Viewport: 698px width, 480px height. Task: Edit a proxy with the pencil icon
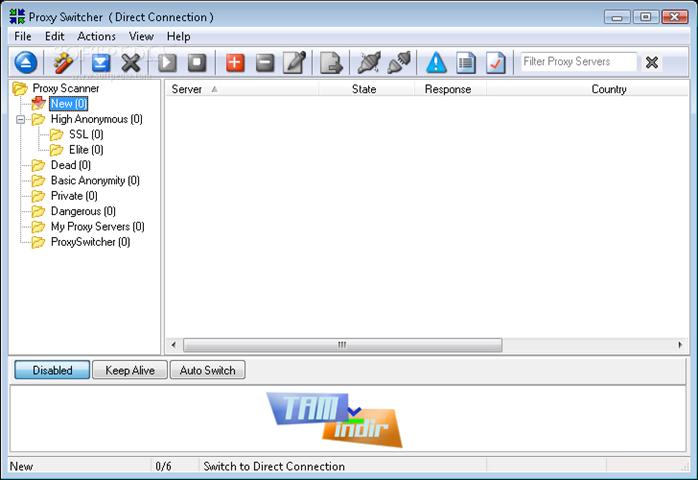point(295,62)
